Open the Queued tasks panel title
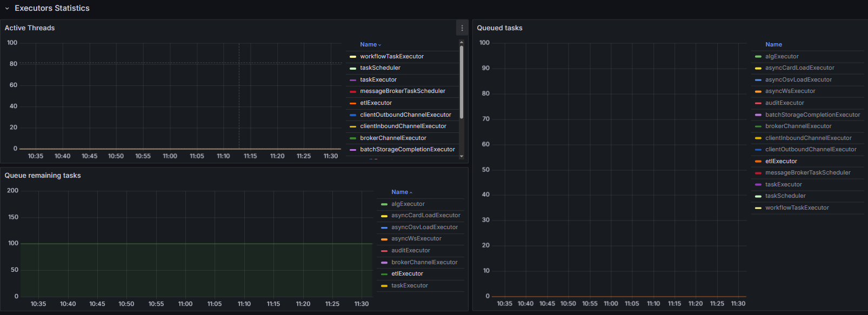This screenshot has height=315, width=868. coord(499,28)
